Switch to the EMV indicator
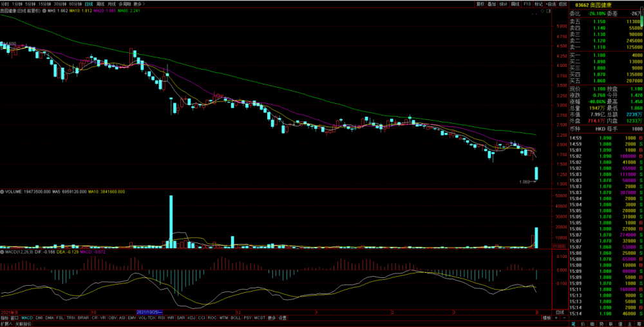 (x=132, y=318)
